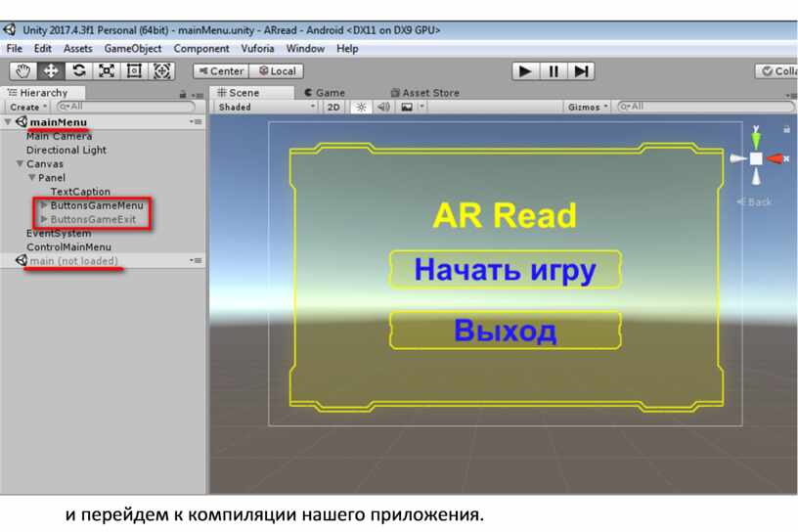Expand ButtonsGameMenu tree node
798x532 pixels.
44,205
